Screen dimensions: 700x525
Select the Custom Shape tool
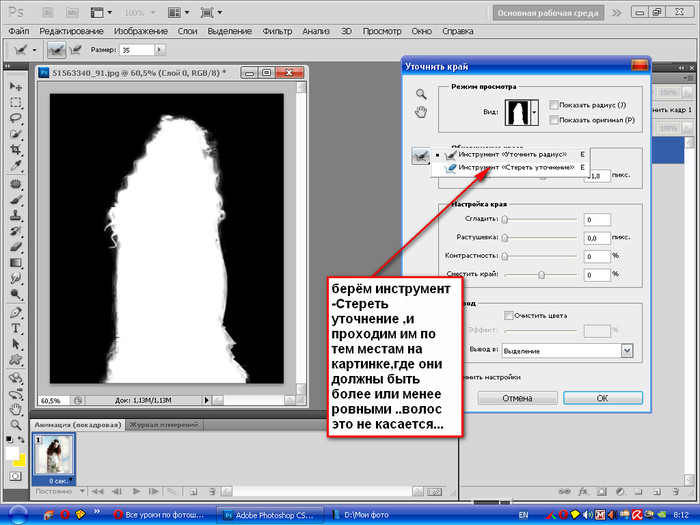16,360
